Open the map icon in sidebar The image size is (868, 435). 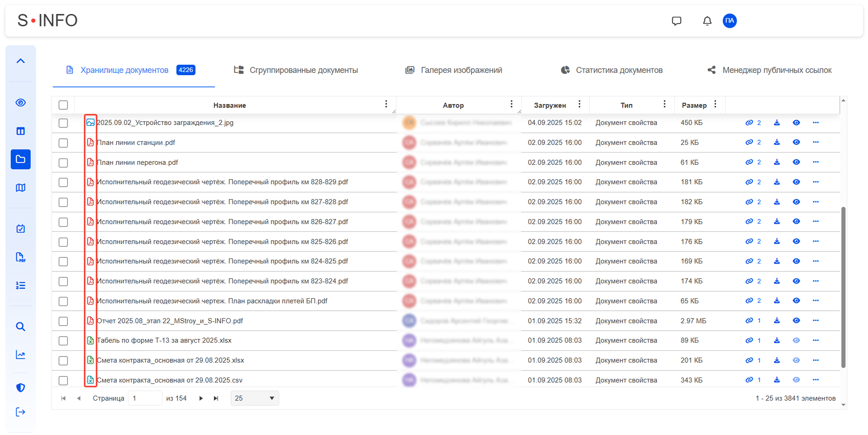(x=20, y=188)
